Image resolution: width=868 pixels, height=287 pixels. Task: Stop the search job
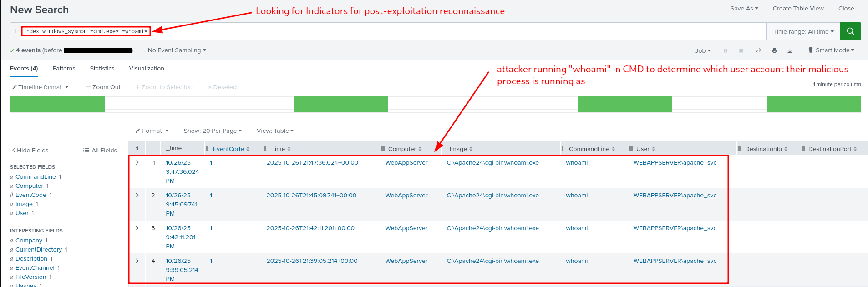tap(741, 50)
